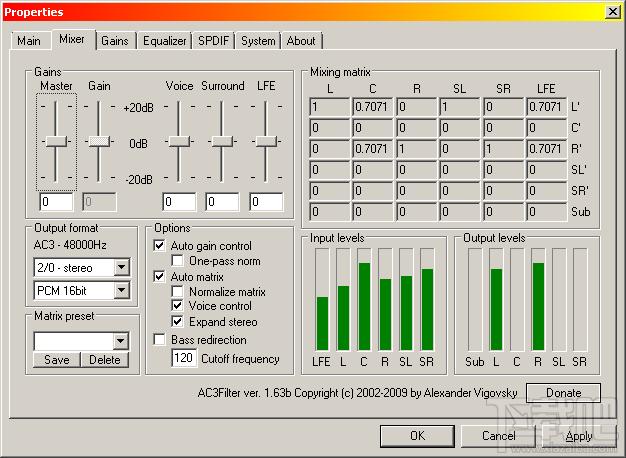Click the LFE gain slider handle
The width and height of the screenshot is (626, 458).
click(x=266, y=141)
